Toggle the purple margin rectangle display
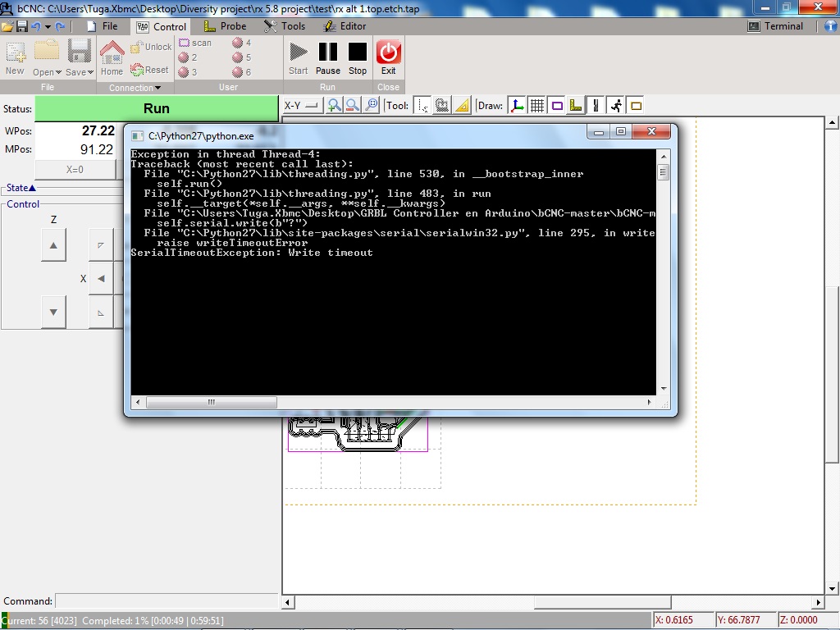The width and height of the screenshot is (840, 630). [557, 106]
